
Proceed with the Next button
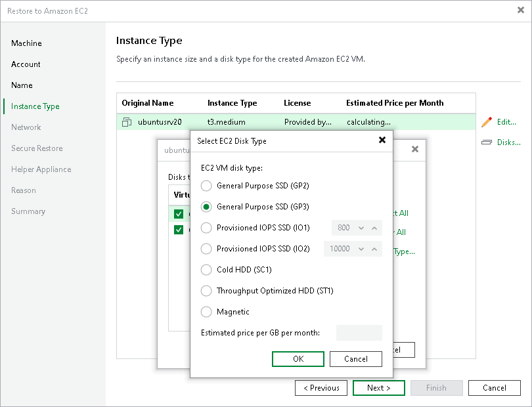(x=379, y=388)
